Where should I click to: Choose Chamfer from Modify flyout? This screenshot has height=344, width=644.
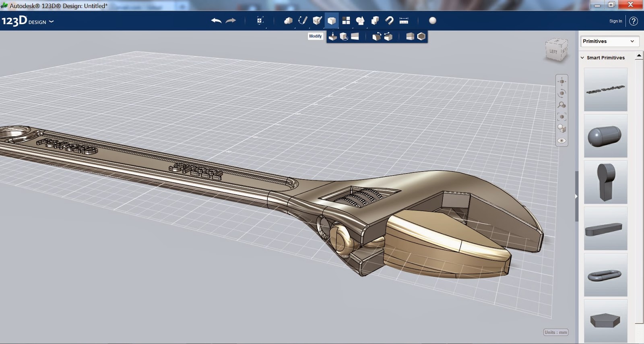(388, 37)
